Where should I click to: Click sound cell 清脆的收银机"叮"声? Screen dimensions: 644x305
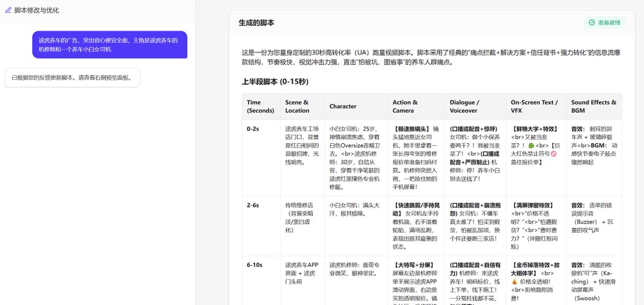pyautogui.click(x=594, y=280)
